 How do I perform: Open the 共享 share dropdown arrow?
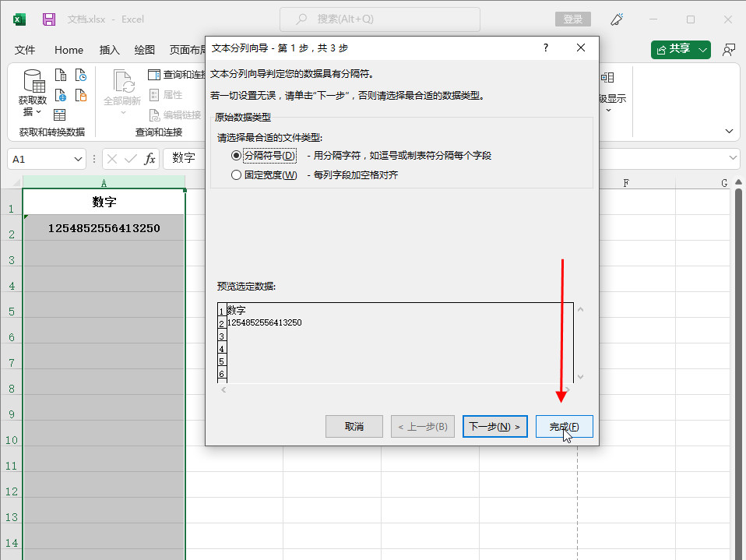[704, 50]
